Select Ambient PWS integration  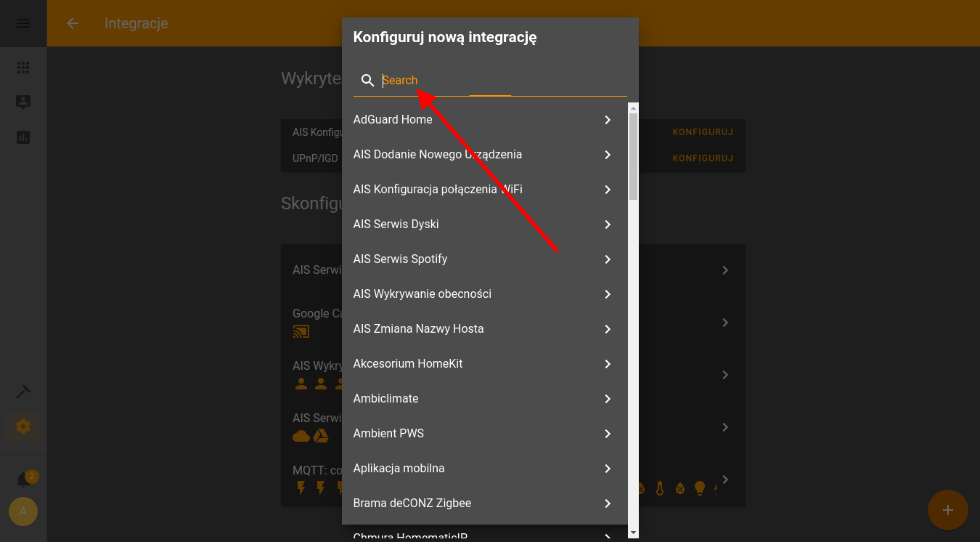(485, 434)
